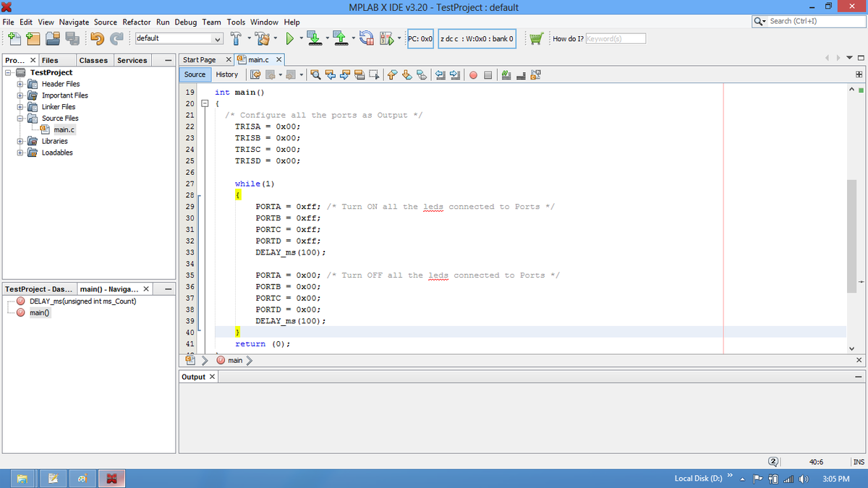868x488 pixels.
Task: Click the Last Edit editor icon
Action: point(255,74)
